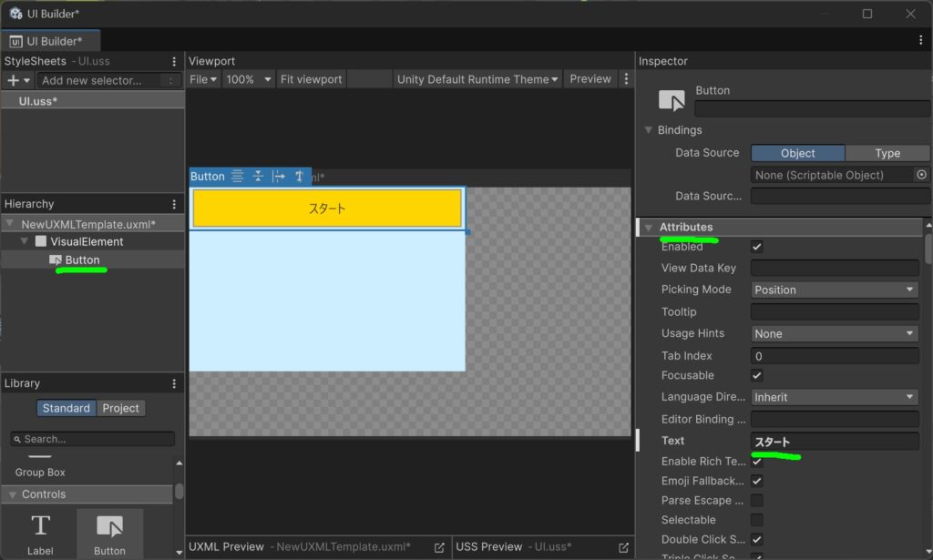Screen dimensions: 933x560
Task: Open Viewport toolbar kebab menu
Action: (626, 79)
